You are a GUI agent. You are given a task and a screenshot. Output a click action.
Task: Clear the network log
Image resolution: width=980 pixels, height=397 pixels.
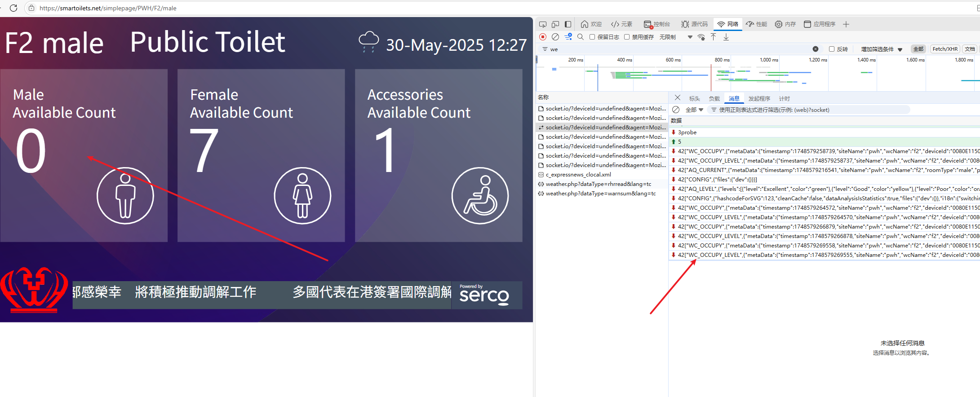[x=555, y=37]
